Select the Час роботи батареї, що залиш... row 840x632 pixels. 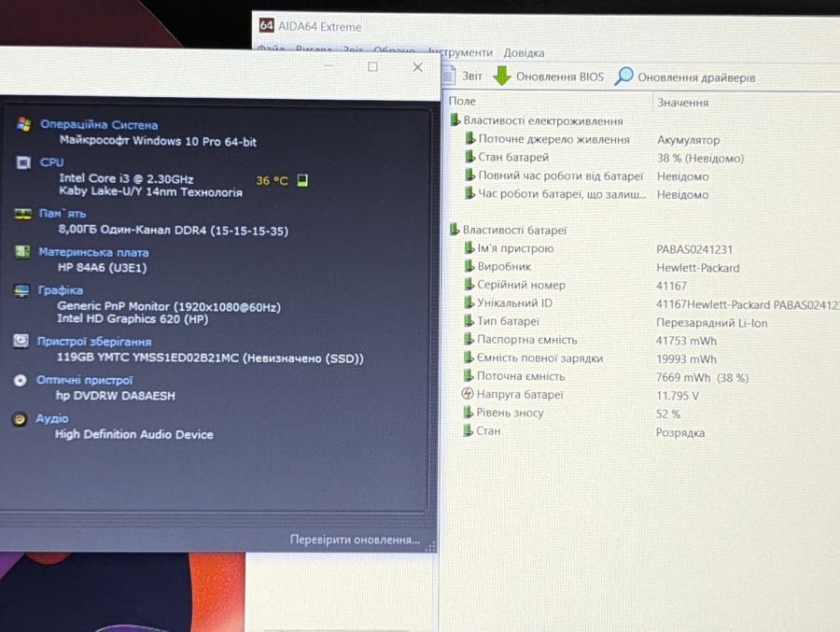tap(586, 194)
